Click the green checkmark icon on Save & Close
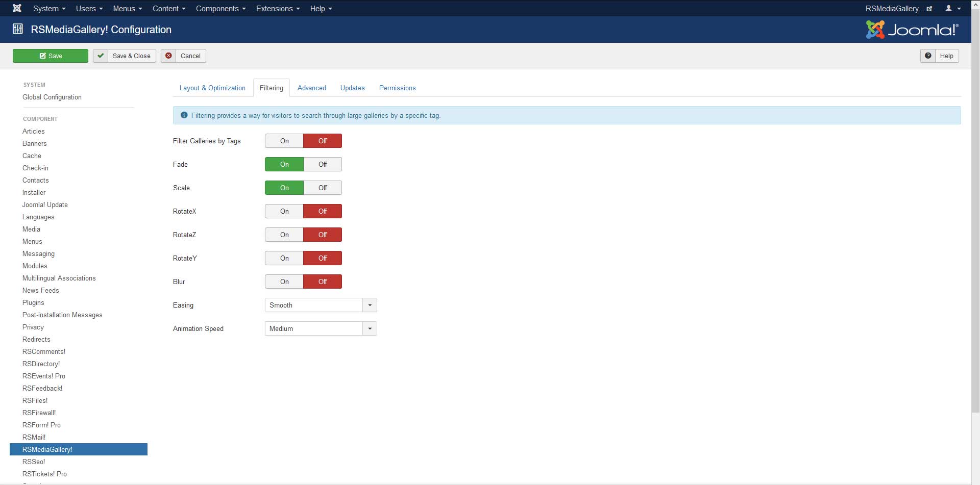The width and height of the screenshot is (980, 485). 101,56
